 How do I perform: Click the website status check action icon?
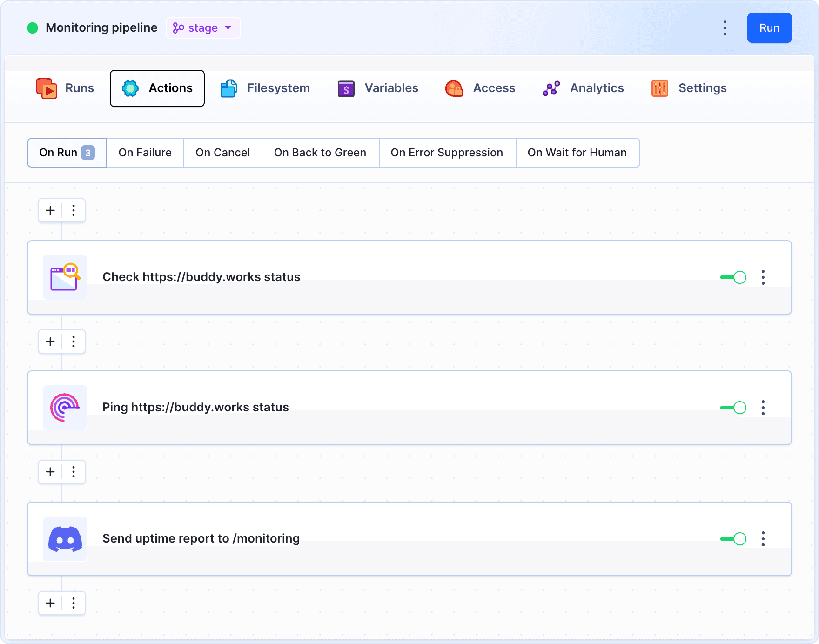[x=65, y=277]
